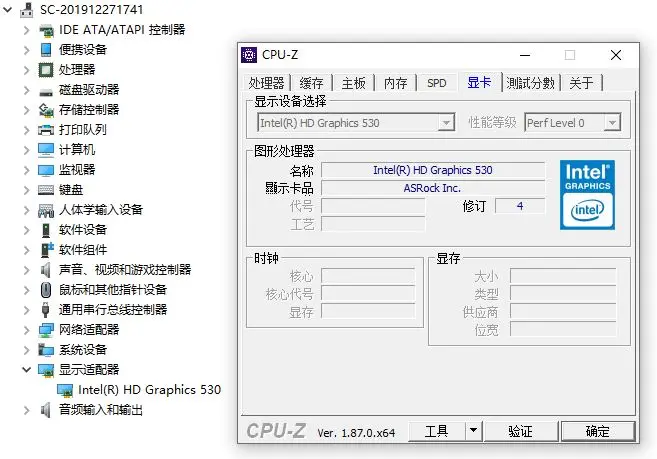The height and width of the screenshot is (459, 657).
Task: Open the 显示设备选择 Intel HD Graphics dropdown
Action: (446, 123)
